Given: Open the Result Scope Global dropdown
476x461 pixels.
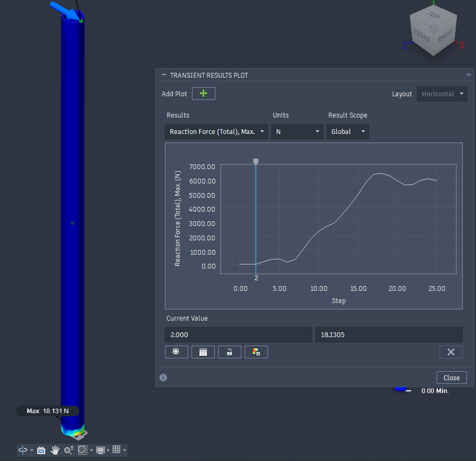Looking at the screenshot, I should pyautogui.click(x=348, y=131).
